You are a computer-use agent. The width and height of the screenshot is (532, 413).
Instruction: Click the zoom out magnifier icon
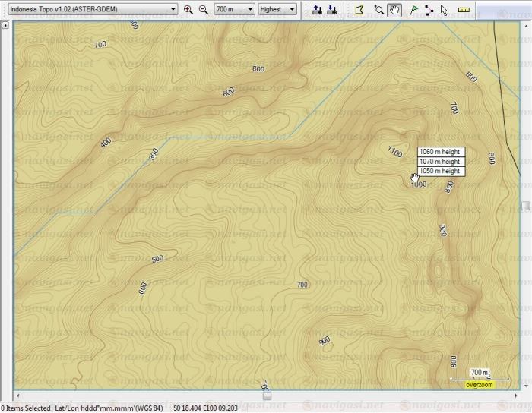coord(203,10)
